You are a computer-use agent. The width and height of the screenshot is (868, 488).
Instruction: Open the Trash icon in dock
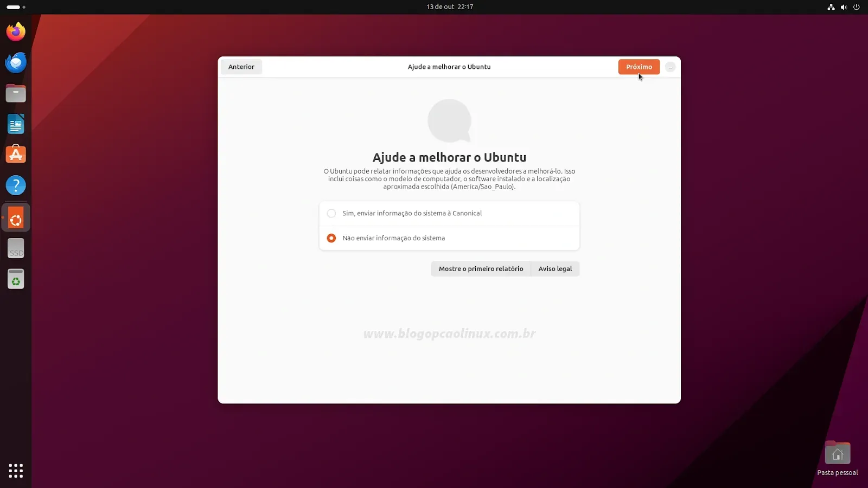[16, 279]
